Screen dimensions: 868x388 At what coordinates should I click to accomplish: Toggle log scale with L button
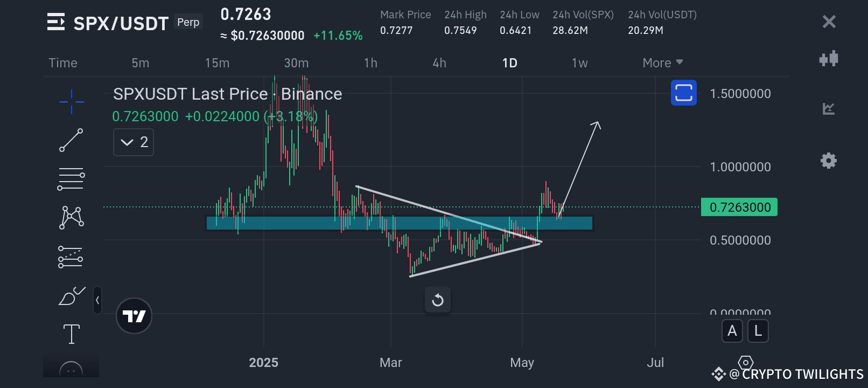(758, 331)
